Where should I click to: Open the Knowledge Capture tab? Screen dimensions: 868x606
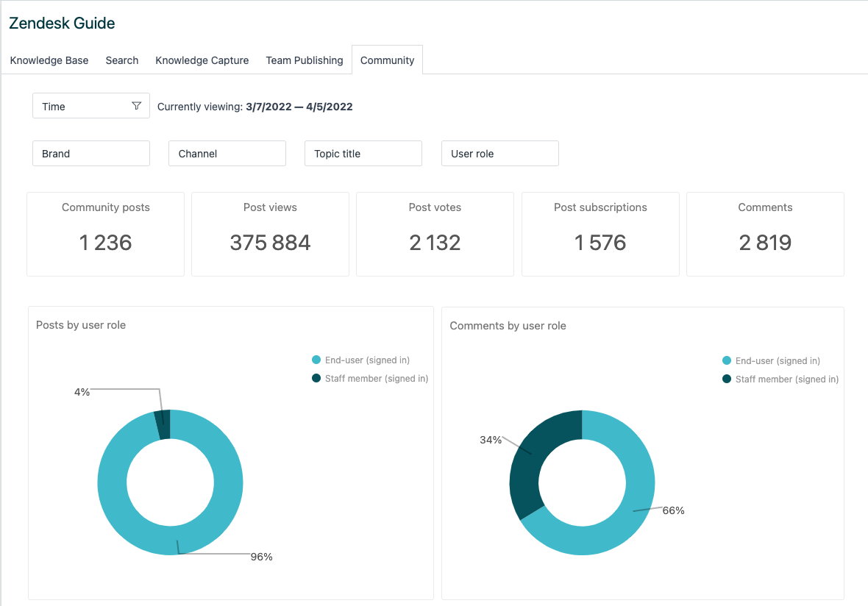coord(202,60)
